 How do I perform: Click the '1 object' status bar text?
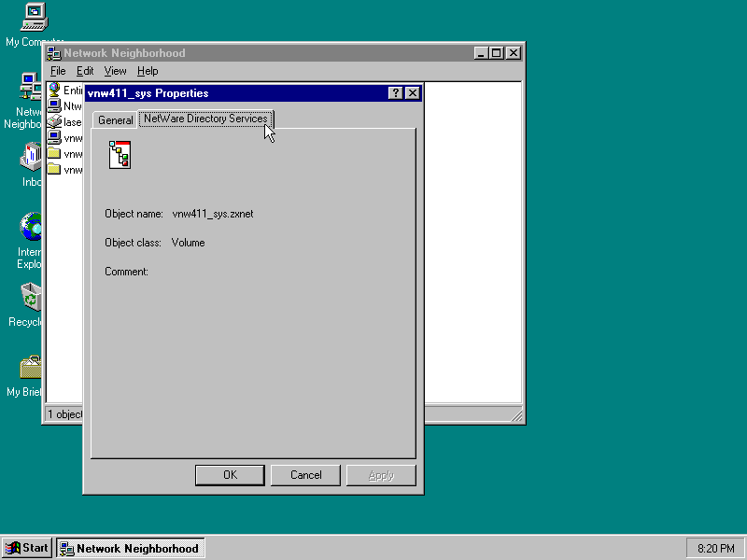[x=65, y=414]
